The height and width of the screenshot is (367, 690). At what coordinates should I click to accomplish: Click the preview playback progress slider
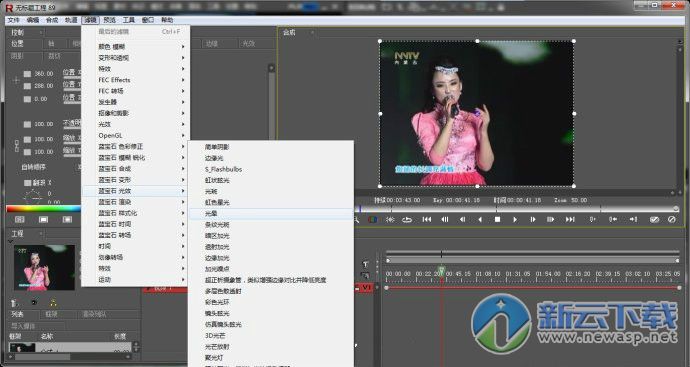(x=517, y=209)
